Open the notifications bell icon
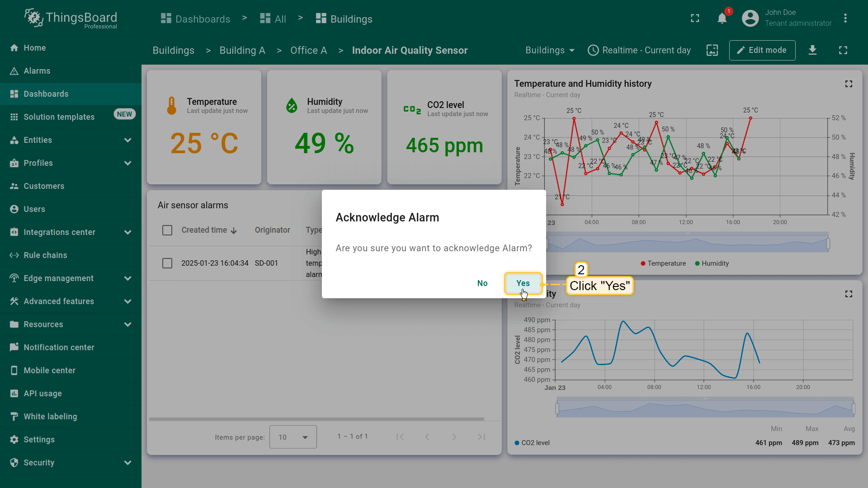 (722, 19)
